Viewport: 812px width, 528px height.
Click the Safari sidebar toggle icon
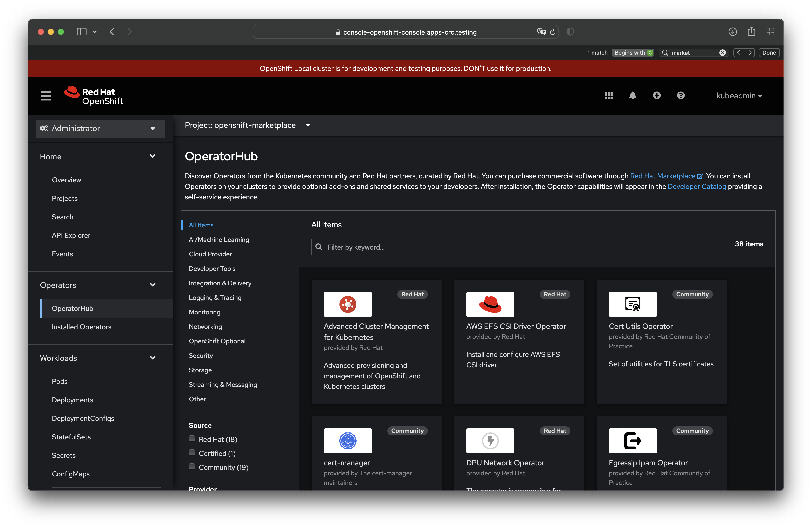(81, 32)
